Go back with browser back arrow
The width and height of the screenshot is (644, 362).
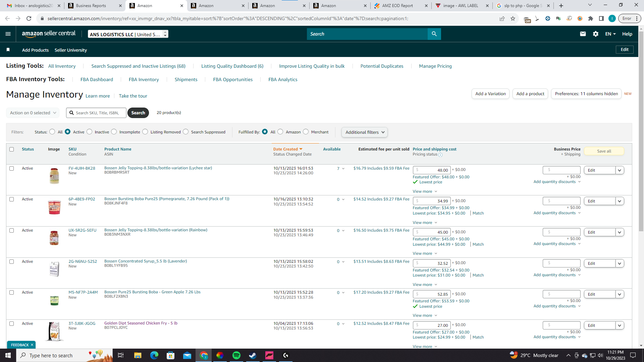7,18
